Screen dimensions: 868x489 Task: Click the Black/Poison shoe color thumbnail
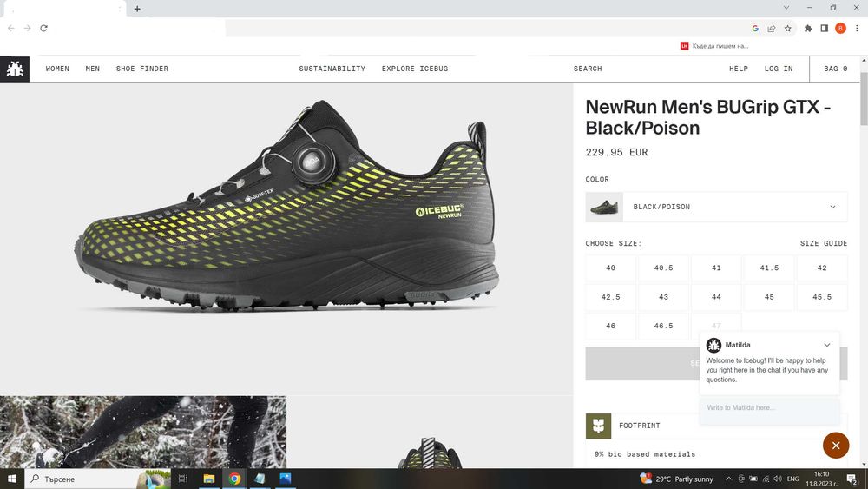(x=604, y=207)
